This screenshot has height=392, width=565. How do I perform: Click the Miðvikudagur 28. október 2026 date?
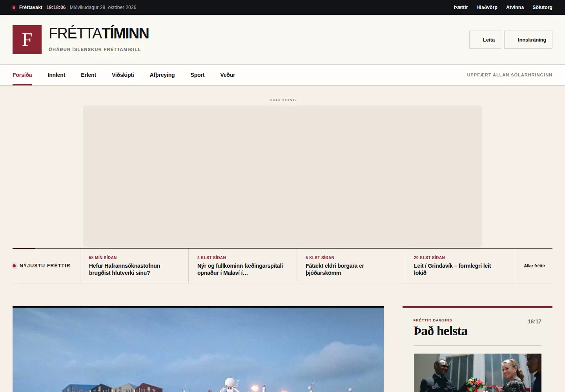[103, 7]
